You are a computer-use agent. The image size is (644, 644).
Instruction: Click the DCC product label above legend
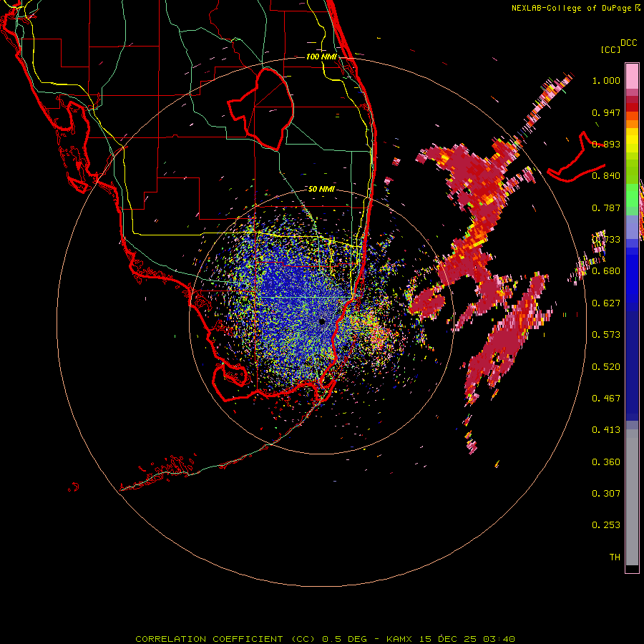(629, 43)
